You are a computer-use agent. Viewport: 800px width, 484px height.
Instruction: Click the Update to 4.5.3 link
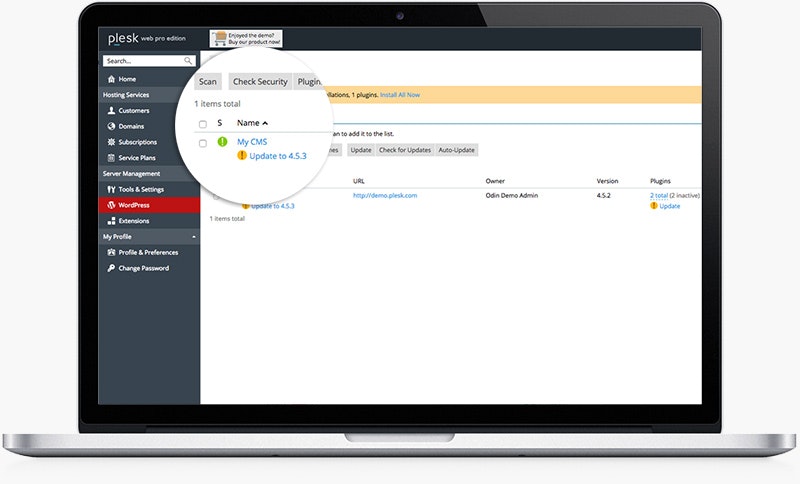point(278,156)
